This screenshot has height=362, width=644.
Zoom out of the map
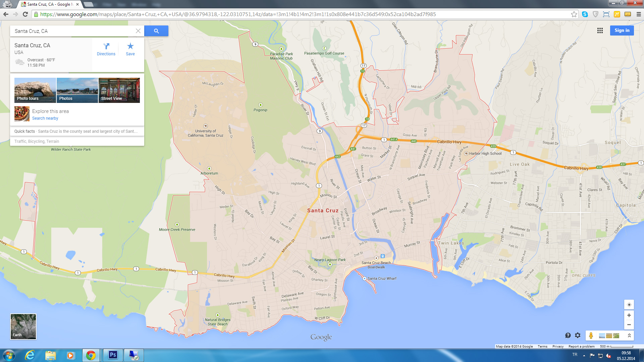tap(629, 324)
